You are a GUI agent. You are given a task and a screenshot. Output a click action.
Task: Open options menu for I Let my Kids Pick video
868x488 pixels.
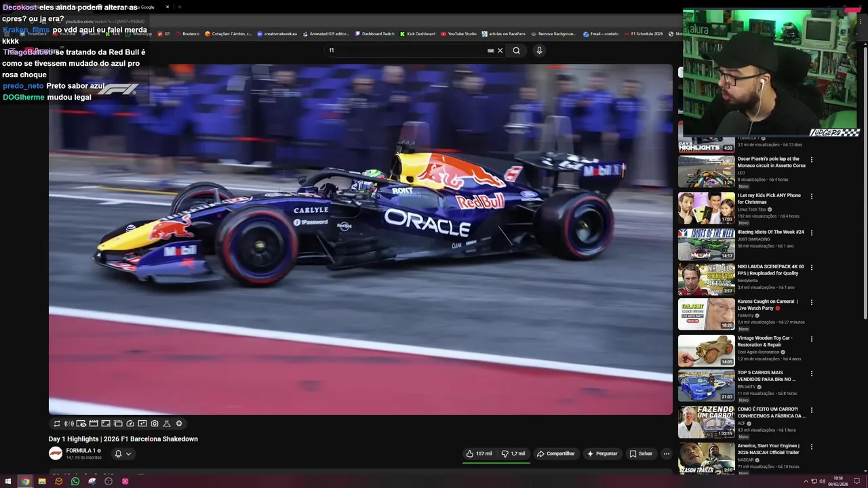click(812, 197)
